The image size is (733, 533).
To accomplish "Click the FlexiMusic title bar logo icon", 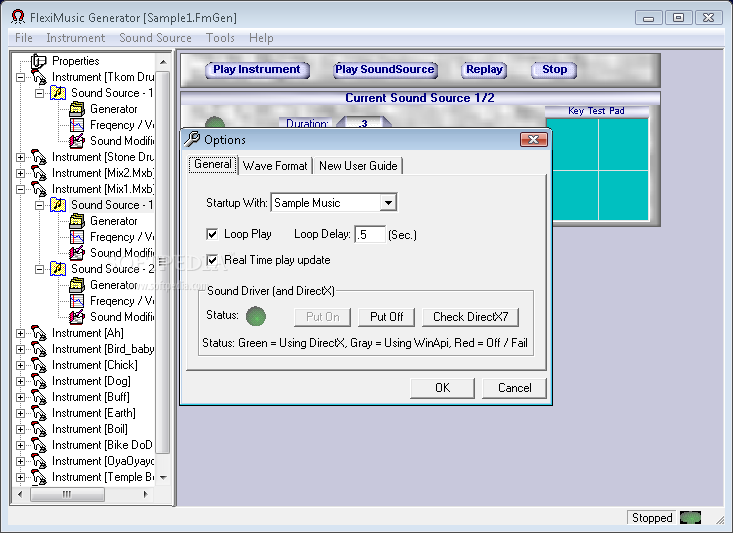I will point(18,17).
